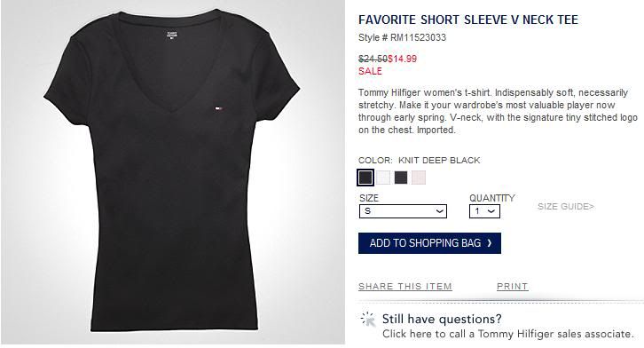This screenshot has width=644, height=348.
Task: Click the neck label inside the shirt collar
Action: coord(172,35)
